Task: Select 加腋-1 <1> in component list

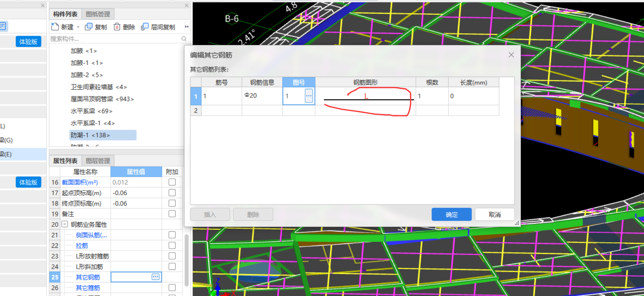Action: coord(87,63)
